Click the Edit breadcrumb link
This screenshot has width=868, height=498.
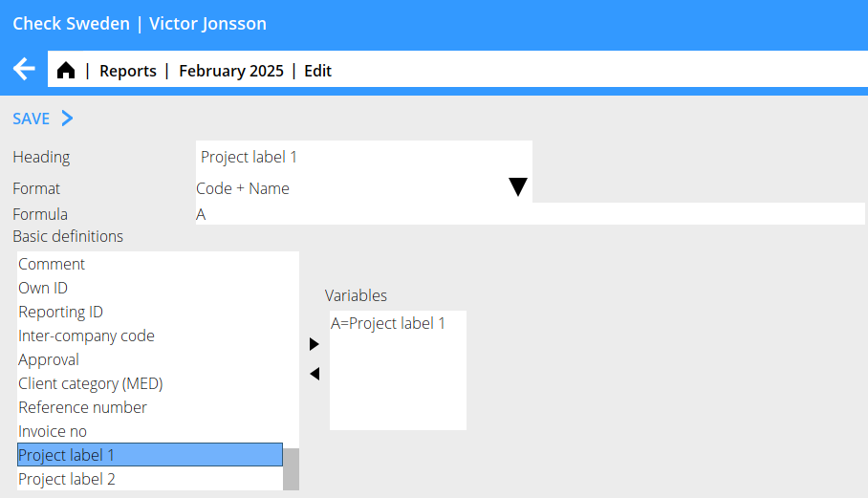tap(317, 71)
